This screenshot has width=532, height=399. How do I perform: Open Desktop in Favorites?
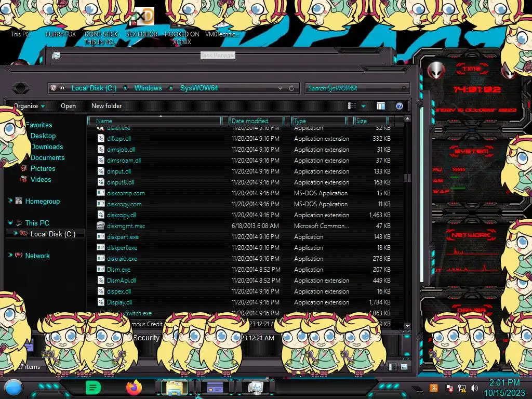pos(43,136)
